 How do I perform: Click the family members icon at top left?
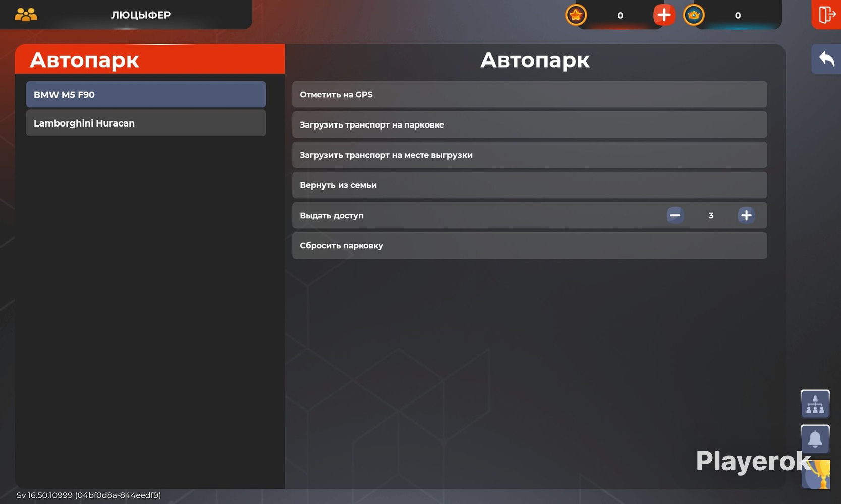(26, 15)
